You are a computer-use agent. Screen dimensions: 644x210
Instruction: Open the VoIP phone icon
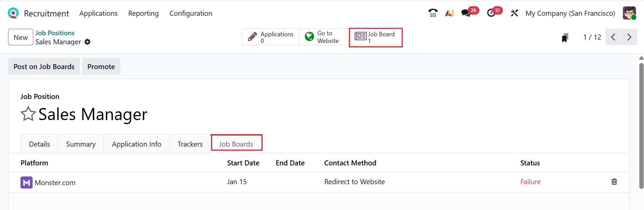433,13
